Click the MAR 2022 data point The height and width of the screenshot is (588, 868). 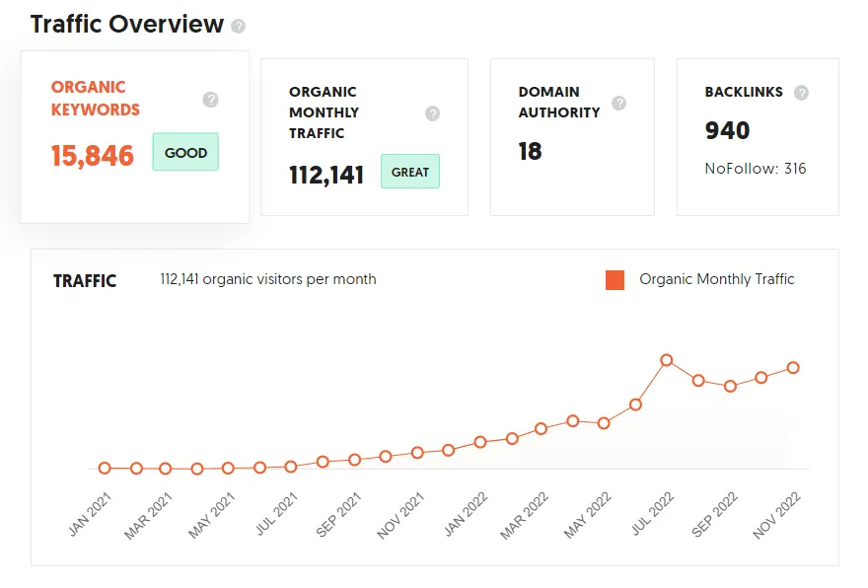[541, 429]
